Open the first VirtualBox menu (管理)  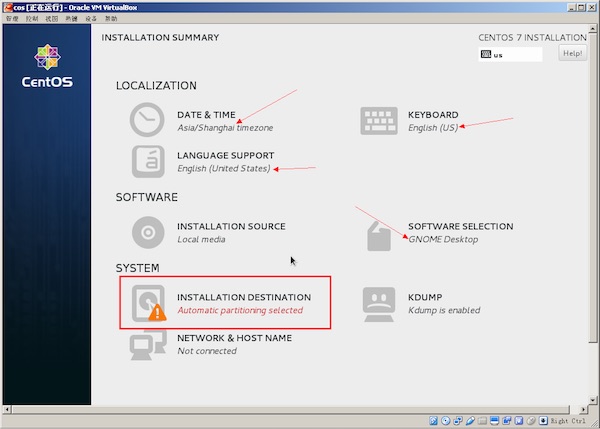point(10,19)
